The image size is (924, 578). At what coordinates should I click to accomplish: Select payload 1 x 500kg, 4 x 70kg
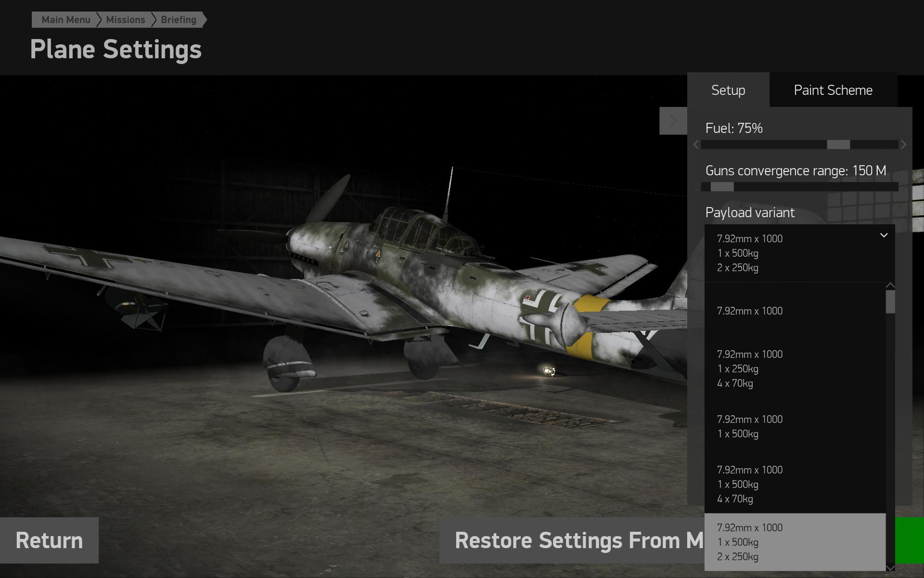(x=795, y=485)
